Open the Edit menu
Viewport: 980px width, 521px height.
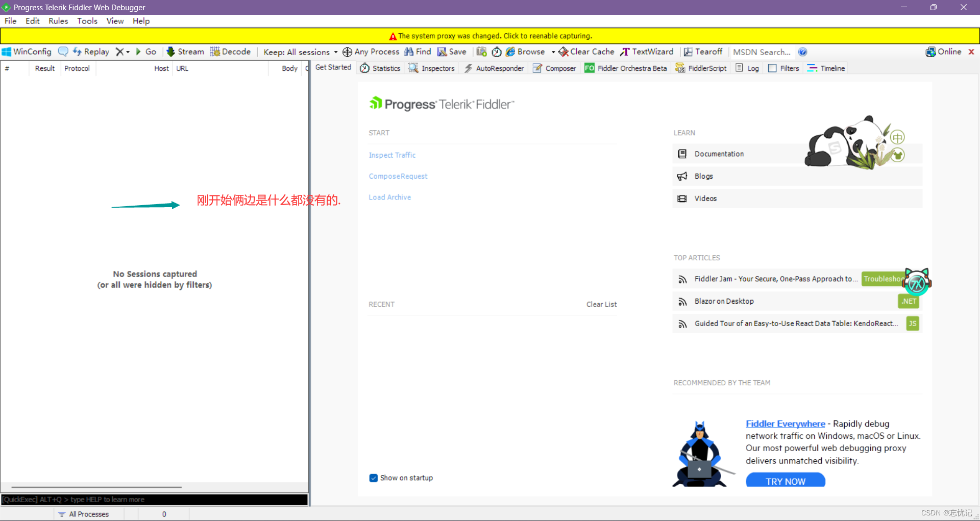click(x=33, y=21)
